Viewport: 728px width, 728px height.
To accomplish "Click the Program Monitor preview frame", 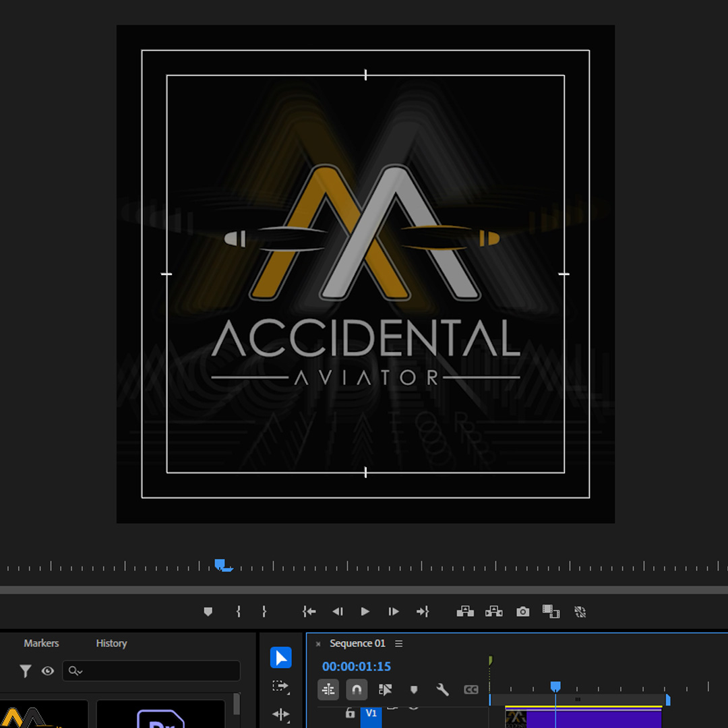I will tap(365, 274).
